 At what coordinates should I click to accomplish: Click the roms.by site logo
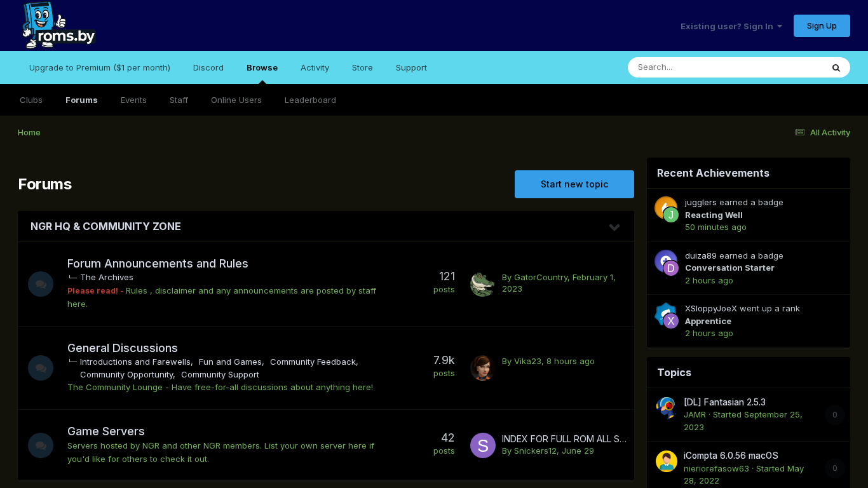pos(58,25)
